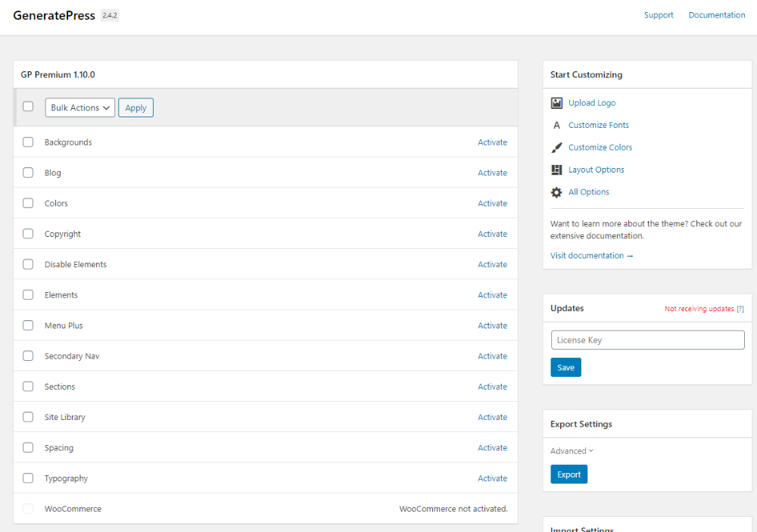Viewport: 757px width, 532px height.
Task: Click the All Options gear icon
Action: point(556,192)
